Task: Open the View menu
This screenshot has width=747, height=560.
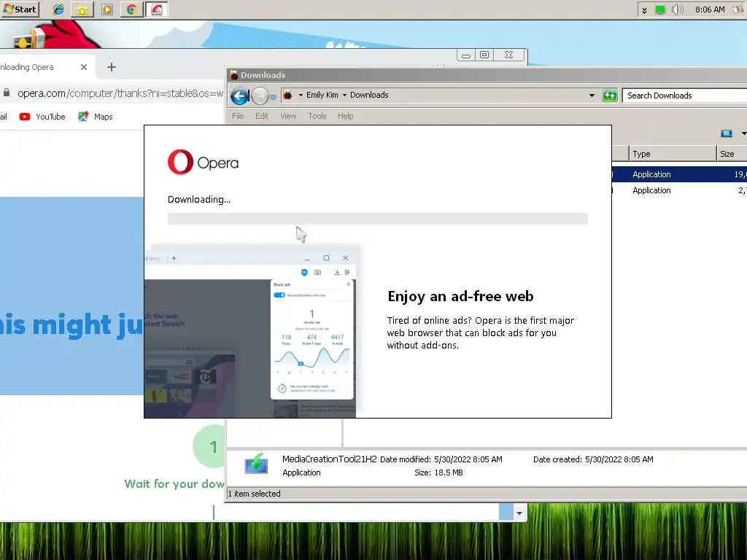Action: click(288, 116)
